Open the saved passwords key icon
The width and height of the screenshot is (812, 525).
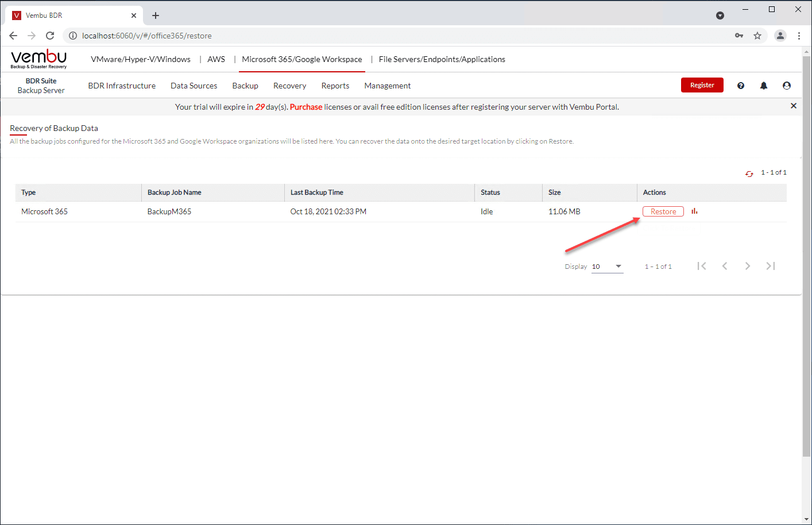click(x=739, y=36)
